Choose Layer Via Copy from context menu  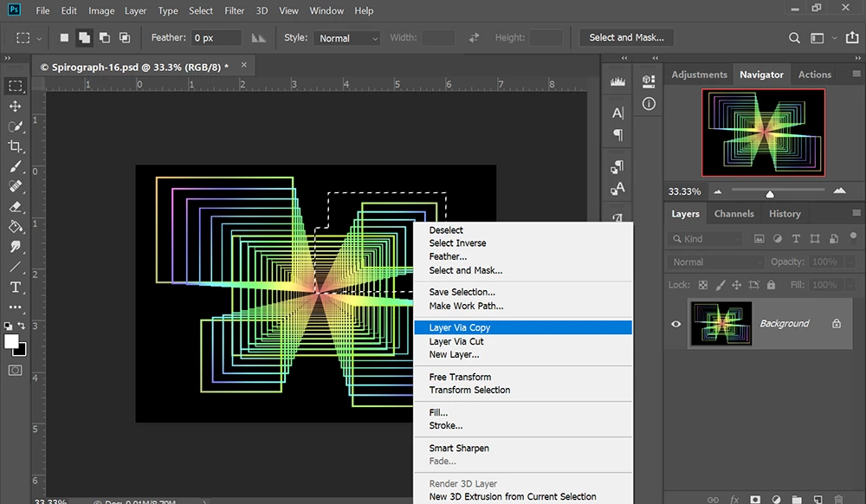pos(460,327)
